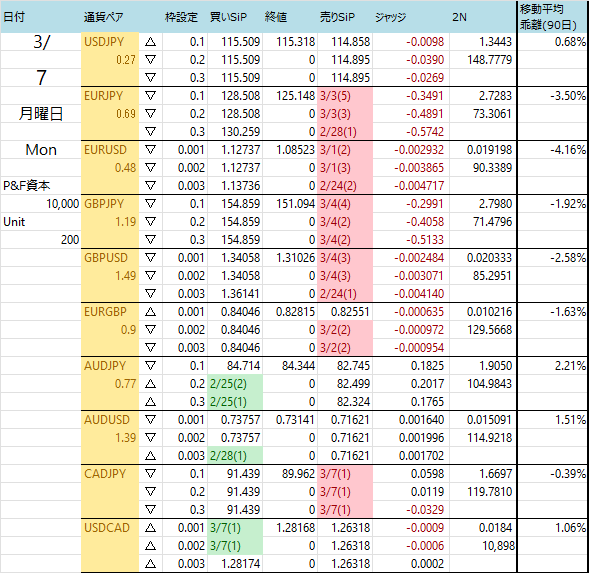The height and width of the screenshot is (573, 589).
Task: Select the 通貨ペア column header
Action: coord(103,17)
